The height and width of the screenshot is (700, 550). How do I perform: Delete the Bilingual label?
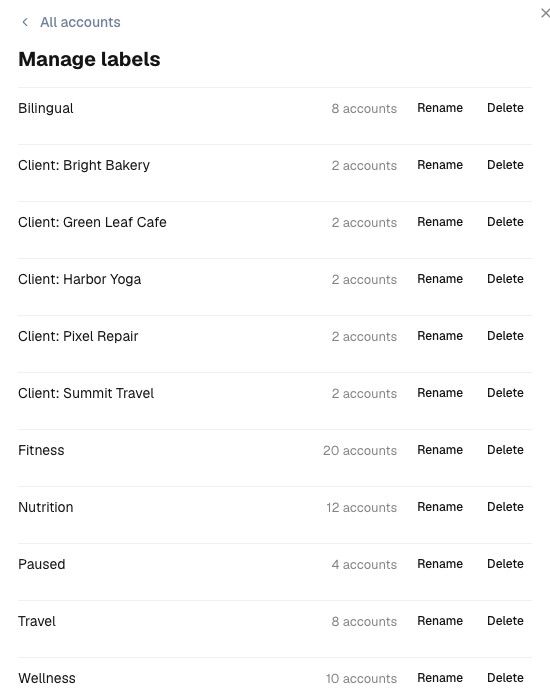point(505,108)
